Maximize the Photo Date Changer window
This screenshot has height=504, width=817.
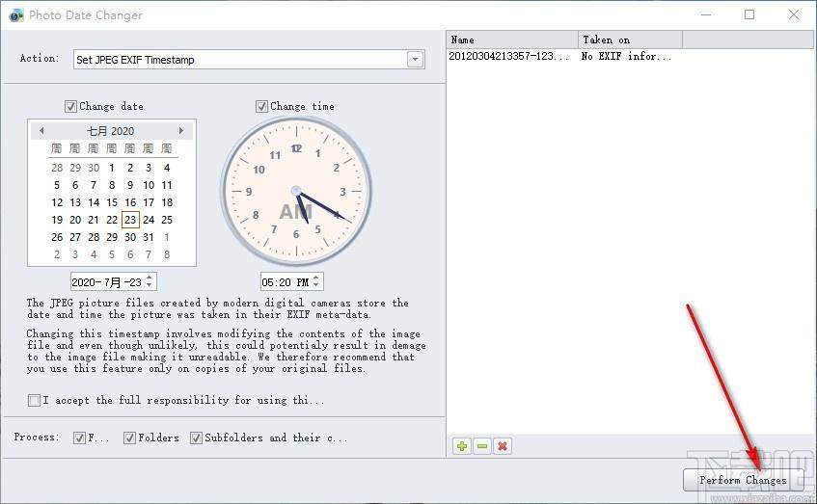(x=749, y=14)
